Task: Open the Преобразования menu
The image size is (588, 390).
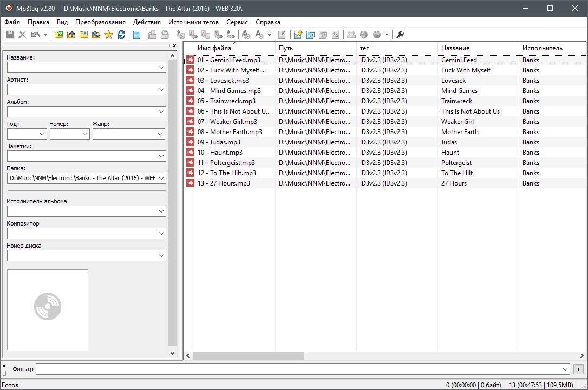Action: coord(100,22)
